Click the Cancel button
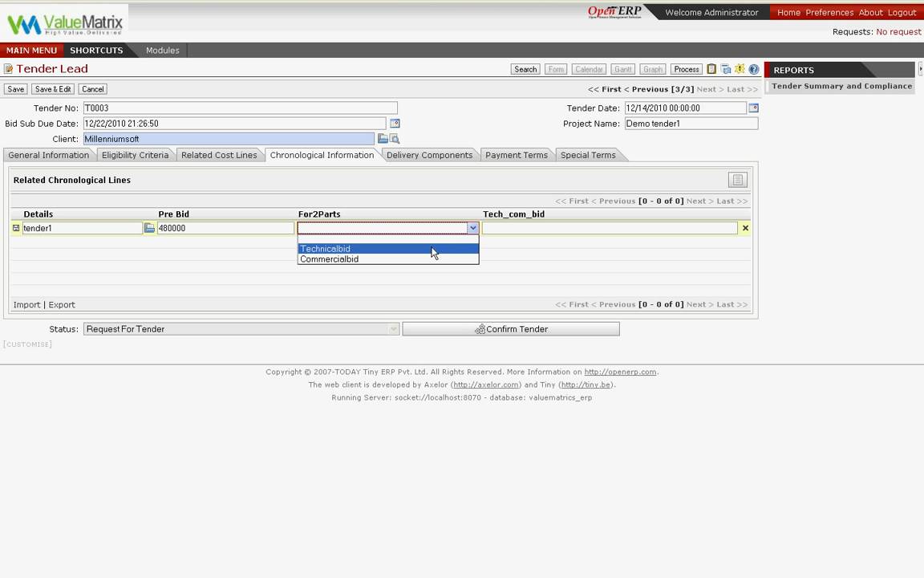This screenshot has height=578, width=924. tap(92, 89)
